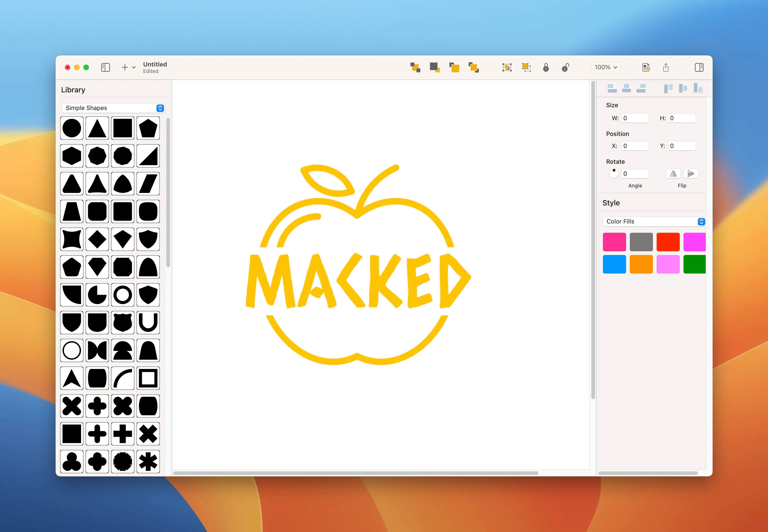Click the Send Backward arrange icon
The height and width of the screenshot is (532, 768).
click(x=435, y=67)
